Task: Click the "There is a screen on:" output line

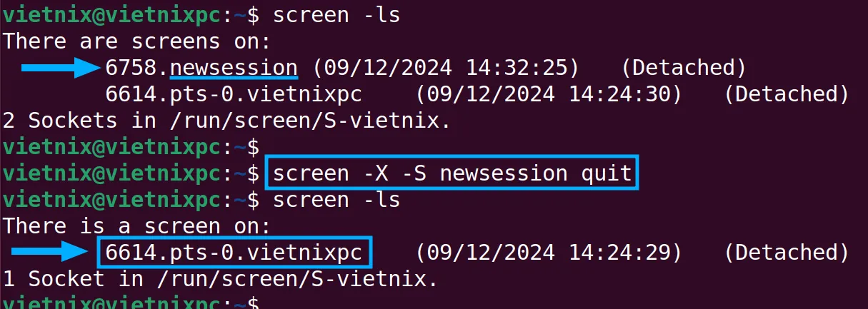Action: point(136,226)
